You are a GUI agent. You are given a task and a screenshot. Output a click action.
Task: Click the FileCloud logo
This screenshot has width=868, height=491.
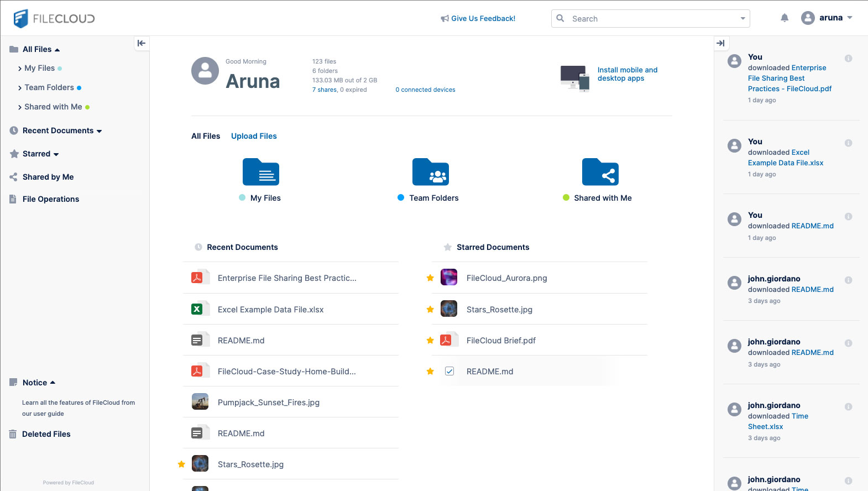(x=54, y=18)
